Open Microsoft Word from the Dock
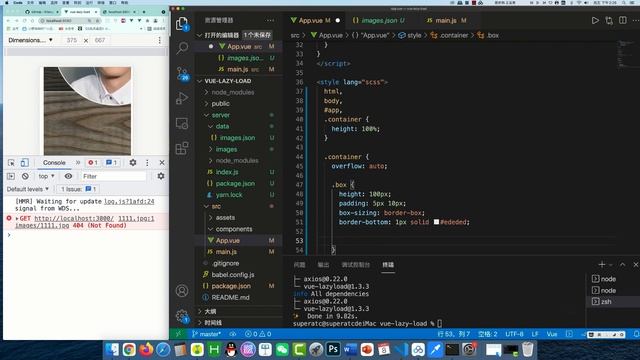This screenshot has width=640, height=360. tap(350, 349)
